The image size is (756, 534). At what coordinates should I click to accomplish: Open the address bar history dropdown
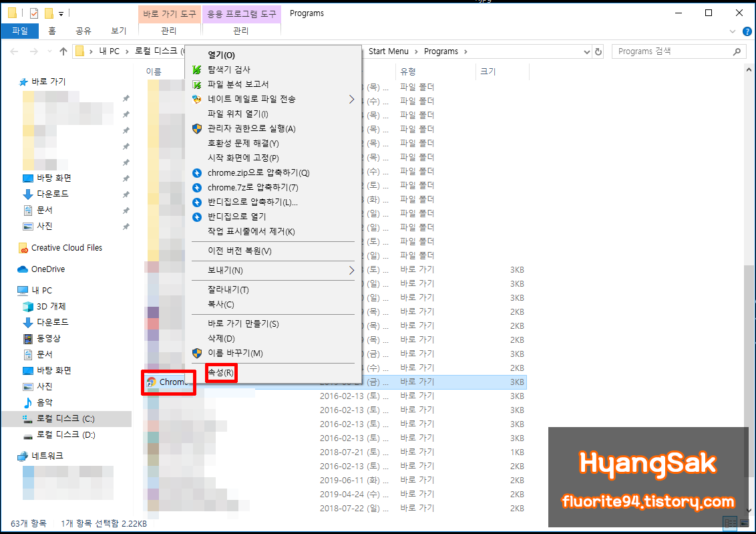point(587,51)
